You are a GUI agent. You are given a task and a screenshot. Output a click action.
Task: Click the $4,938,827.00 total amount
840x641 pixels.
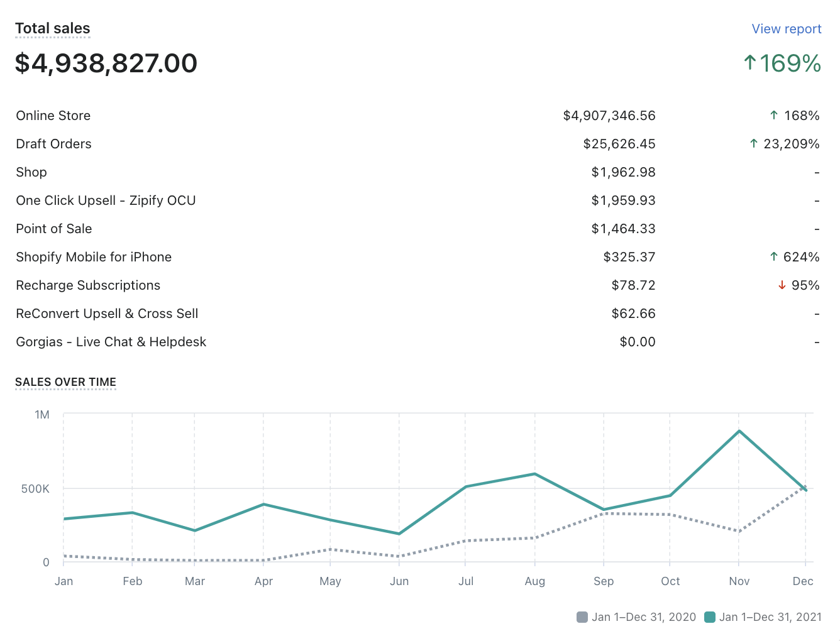click(106, 63)
